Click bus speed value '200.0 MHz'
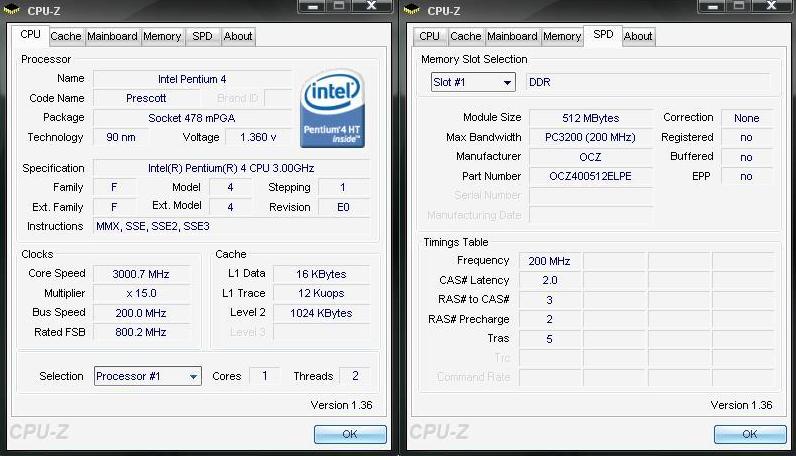Screen dimensions: 796x456 pos(141,313)
